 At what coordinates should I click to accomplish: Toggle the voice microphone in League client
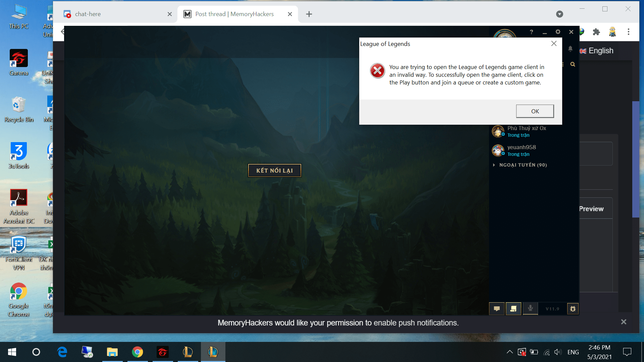(530, 309)
